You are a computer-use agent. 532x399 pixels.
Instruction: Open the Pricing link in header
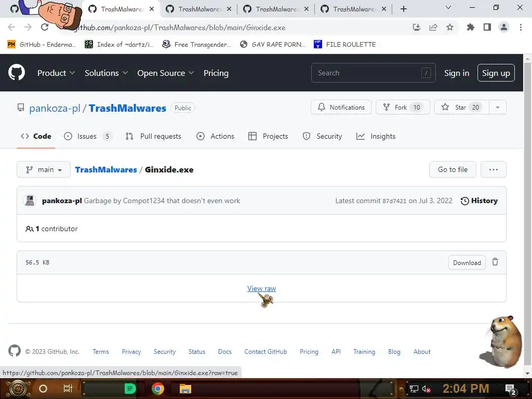pos(216,73)
